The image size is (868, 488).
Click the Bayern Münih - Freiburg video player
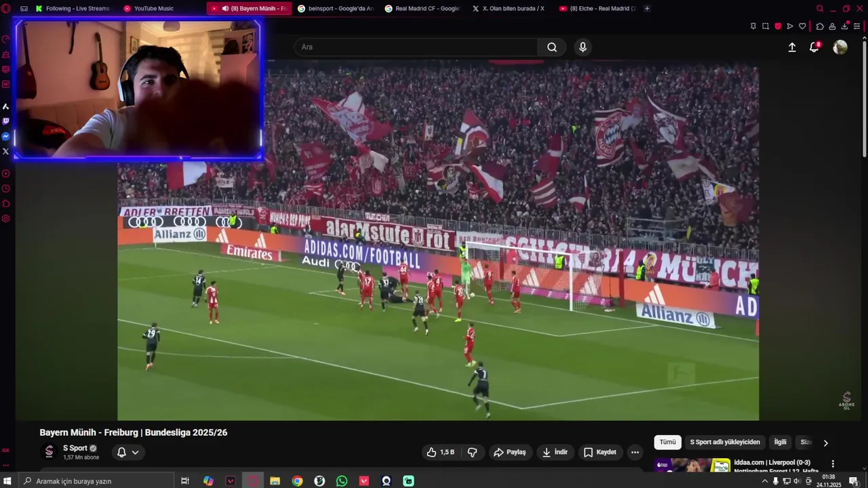(x=438, y=241)
